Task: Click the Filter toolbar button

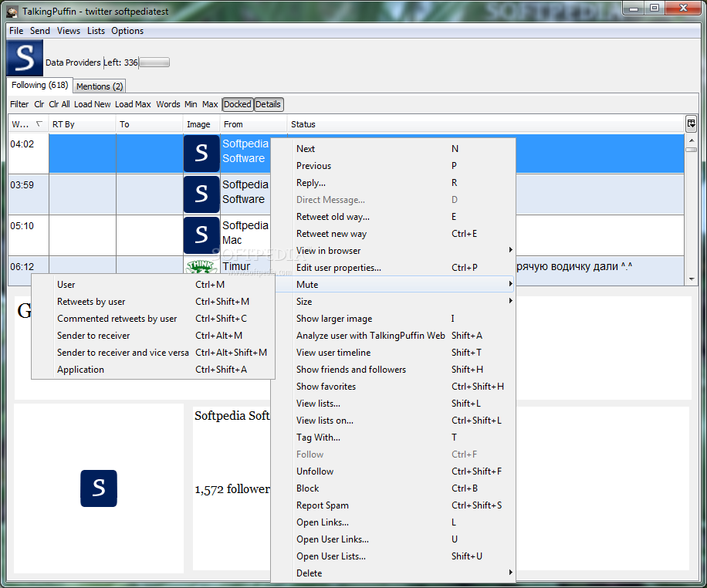Action: pyautogui.click(x=19, y=104)
